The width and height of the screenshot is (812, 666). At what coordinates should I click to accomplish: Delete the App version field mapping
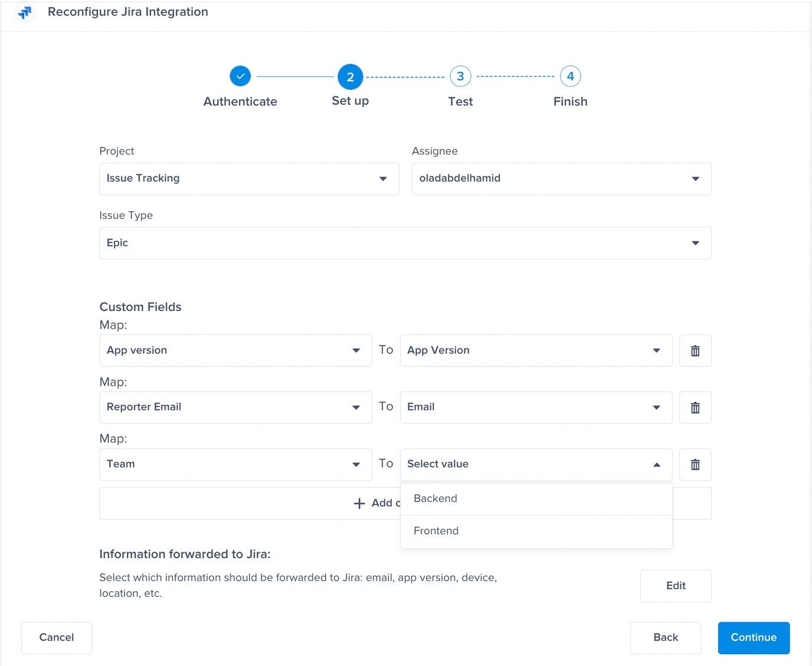click(695, 351)
